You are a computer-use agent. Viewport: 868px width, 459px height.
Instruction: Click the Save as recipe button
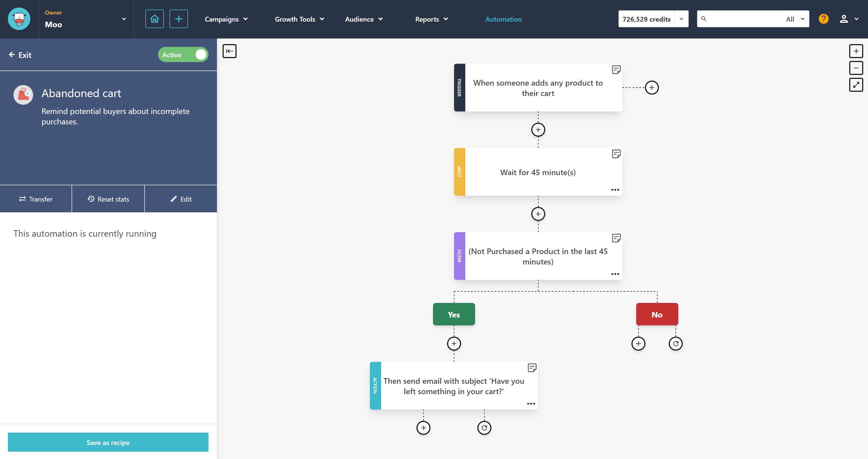click(108, 442)
